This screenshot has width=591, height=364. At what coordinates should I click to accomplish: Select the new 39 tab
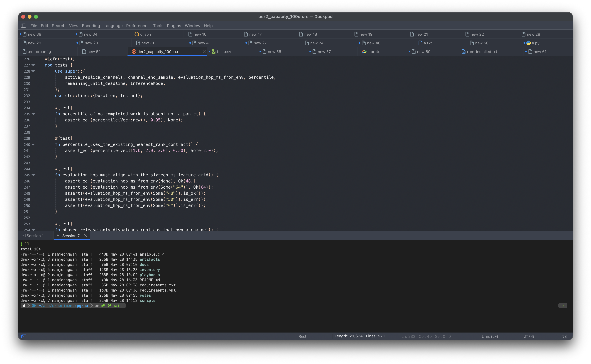34,34
